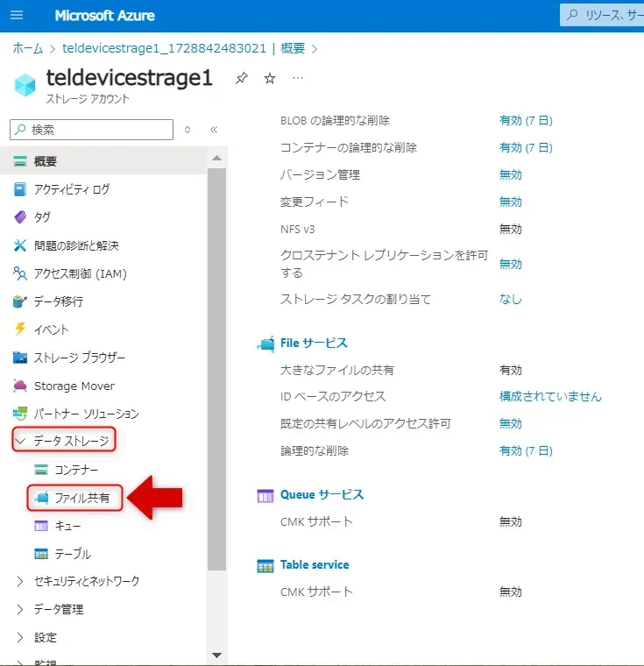Click 構成されていません link for ID-based access
644x666 pixels.
coord(550,396)
